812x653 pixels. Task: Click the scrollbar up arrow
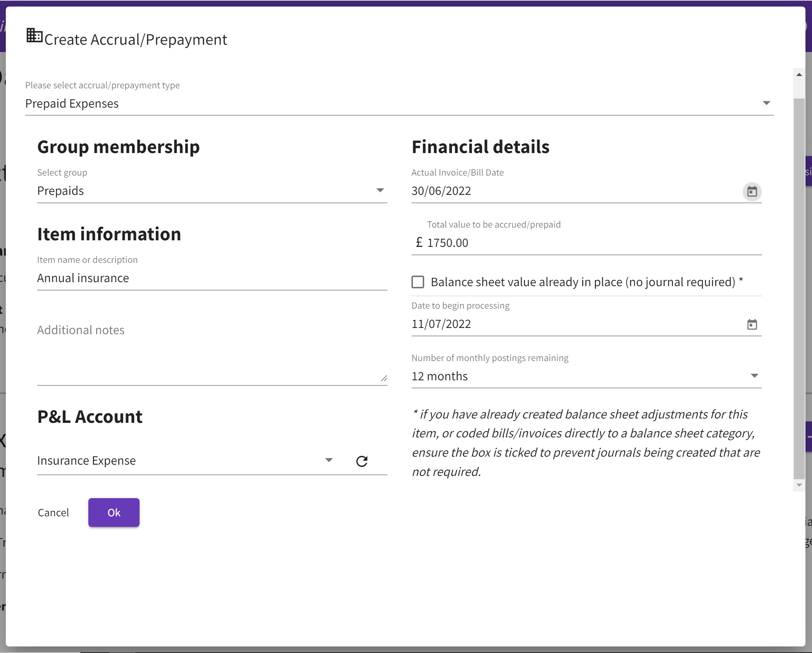[x=799, y=74]
